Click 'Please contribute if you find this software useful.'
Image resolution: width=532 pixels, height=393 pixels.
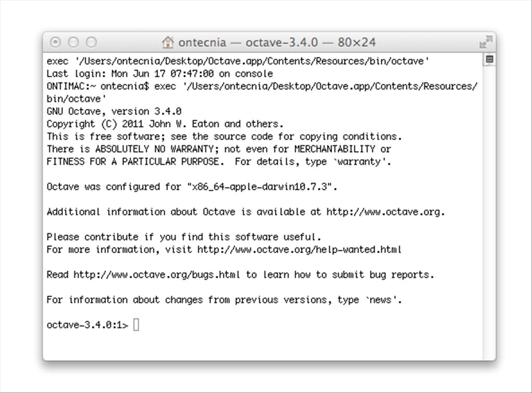(x=184, y=237)
